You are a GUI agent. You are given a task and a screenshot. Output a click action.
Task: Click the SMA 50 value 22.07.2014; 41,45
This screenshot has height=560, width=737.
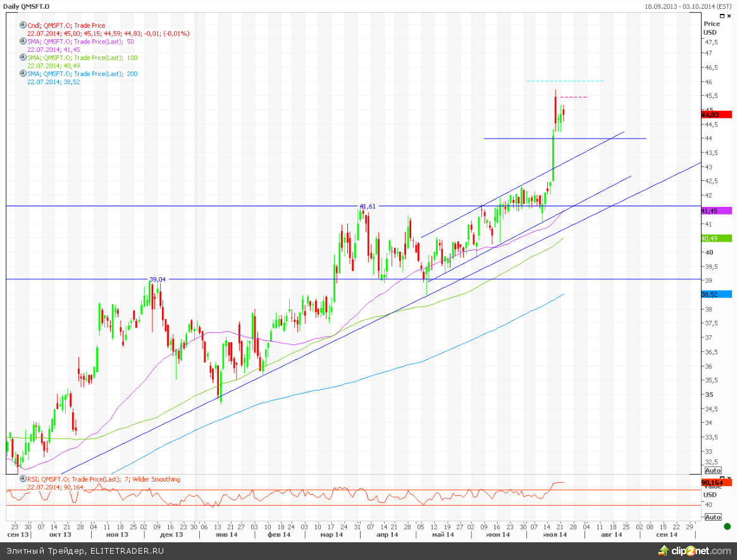point(54,49)
